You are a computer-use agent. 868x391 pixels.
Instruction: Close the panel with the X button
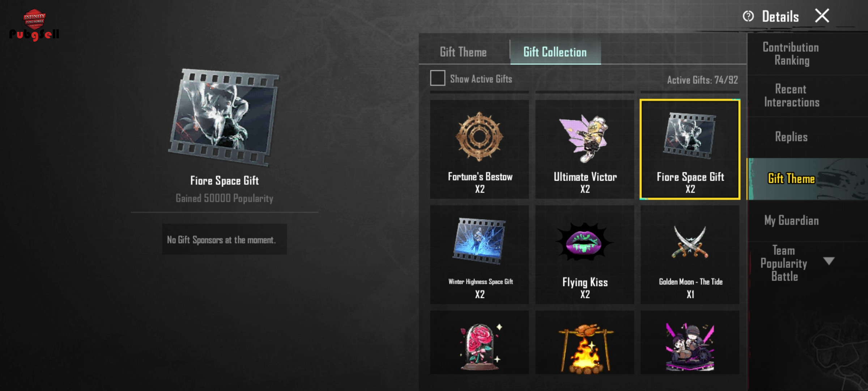822,16
